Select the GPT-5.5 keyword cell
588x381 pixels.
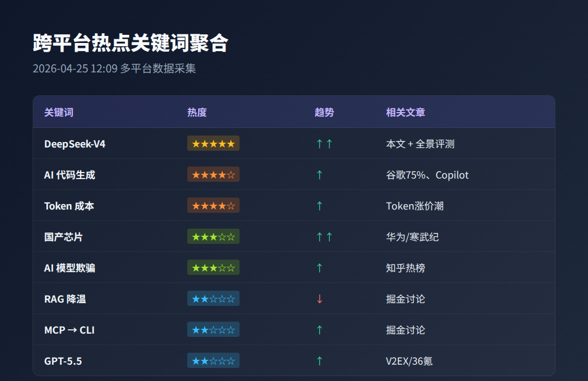coord(63,361)
